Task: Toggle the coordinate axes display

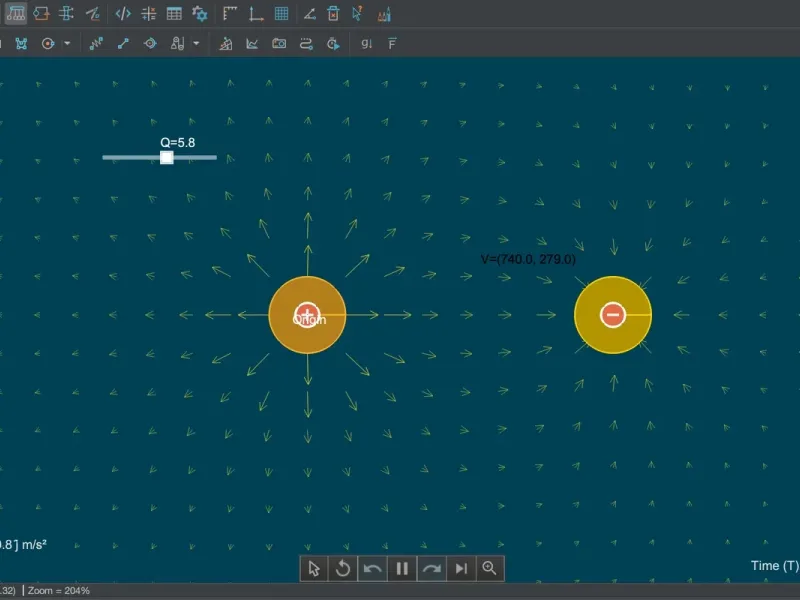Action: [256, 14]
